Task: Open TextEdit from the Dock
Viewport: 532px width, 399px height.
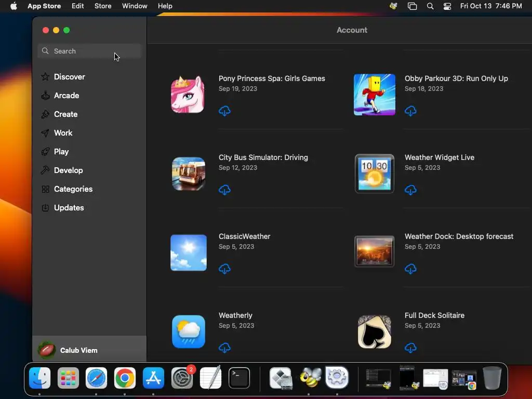Action: (211, 377)
